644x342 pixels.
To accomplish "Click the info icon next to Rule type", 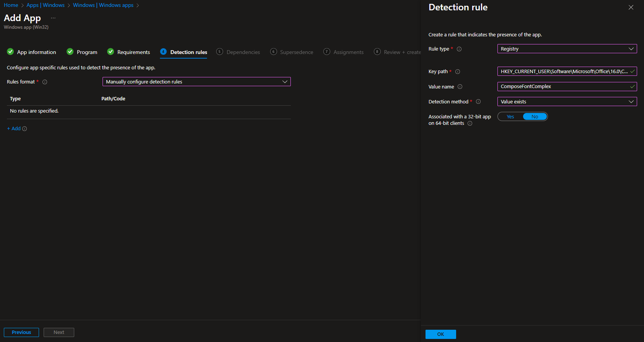I will point(459,49).
